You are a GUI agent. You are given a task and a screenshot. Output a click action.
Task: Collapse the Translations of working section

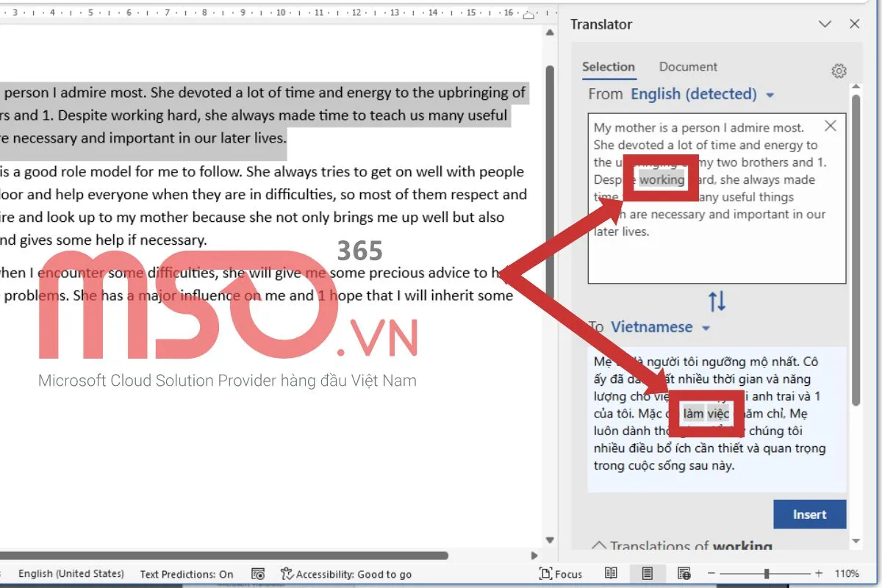coord(600,546)
